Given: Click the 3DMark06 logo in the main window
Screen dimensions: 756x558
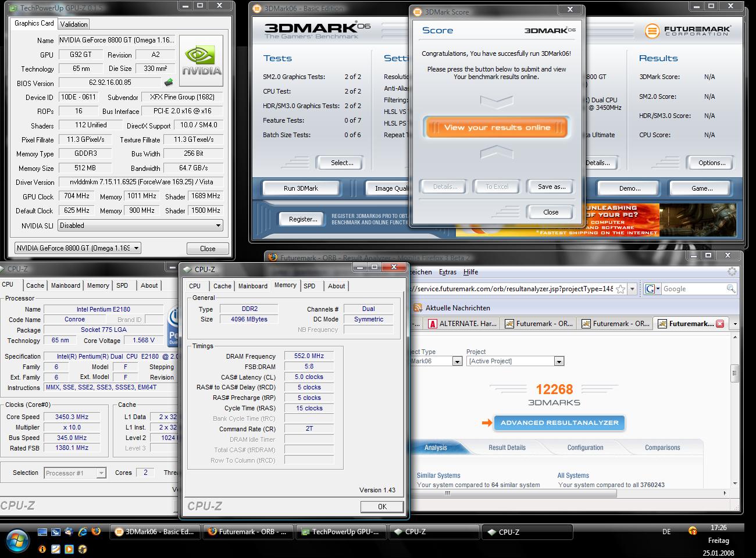Looking at the screenshot, I should point(317,30).
